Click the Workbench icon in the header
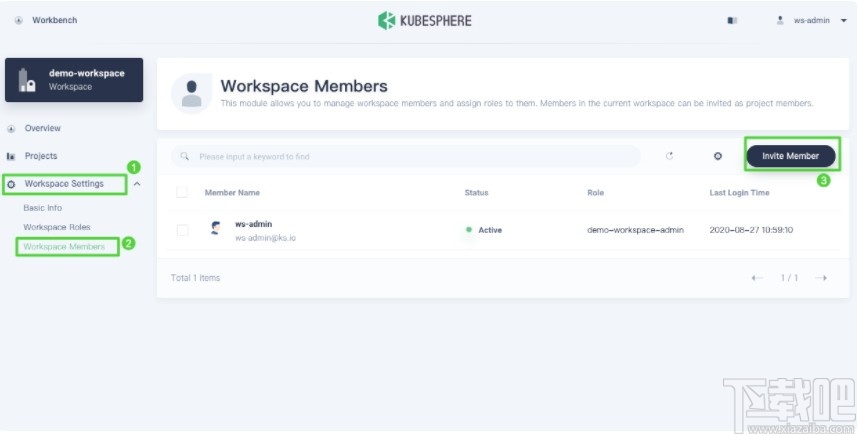The width and height of the screenshot is (858, 434). pos(19,20)
